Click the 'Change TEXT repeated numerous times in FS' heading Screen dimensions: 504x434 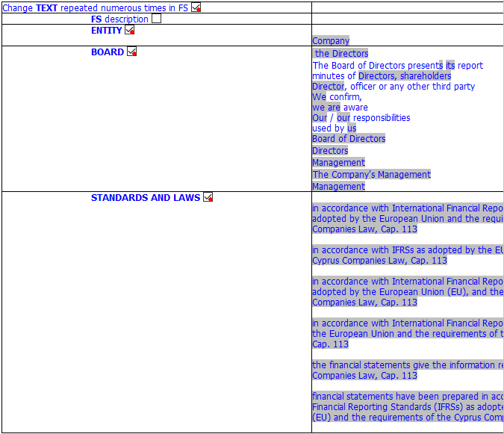coord(95,8)
